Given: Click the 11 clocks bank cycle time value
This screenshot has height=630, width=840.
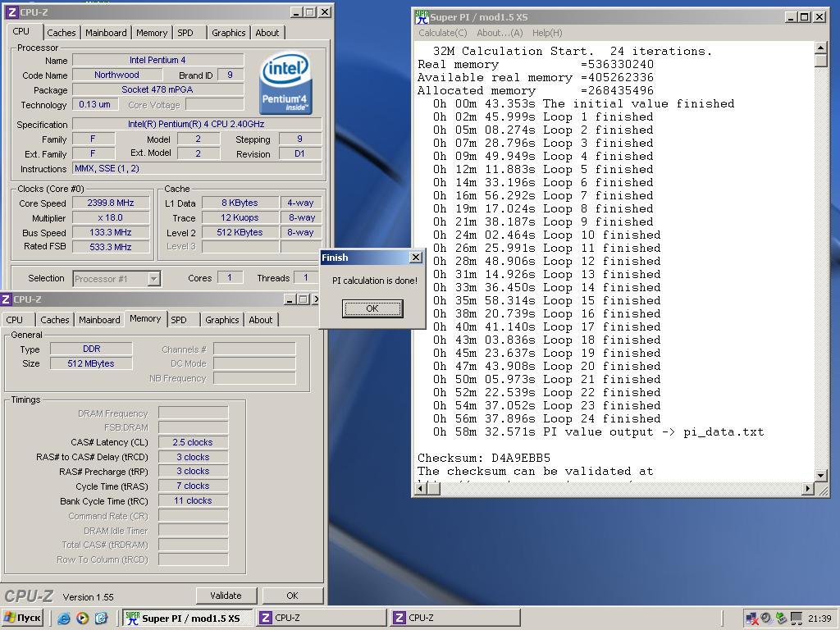Looking at the screenshot, I should (193, 501).
